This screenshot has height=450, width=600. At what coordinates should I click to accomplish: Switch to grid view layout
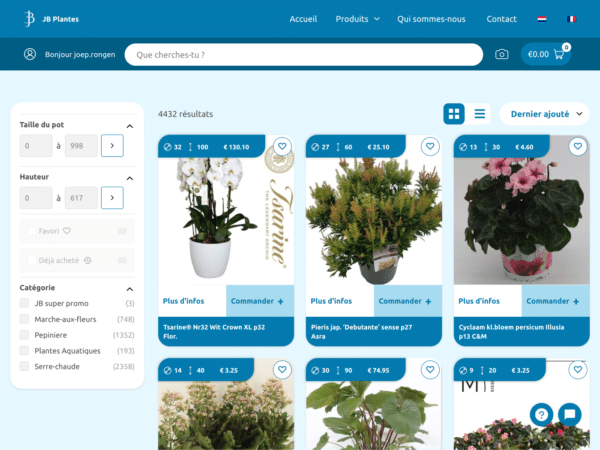pyautogui.click(x=454, y=114)
